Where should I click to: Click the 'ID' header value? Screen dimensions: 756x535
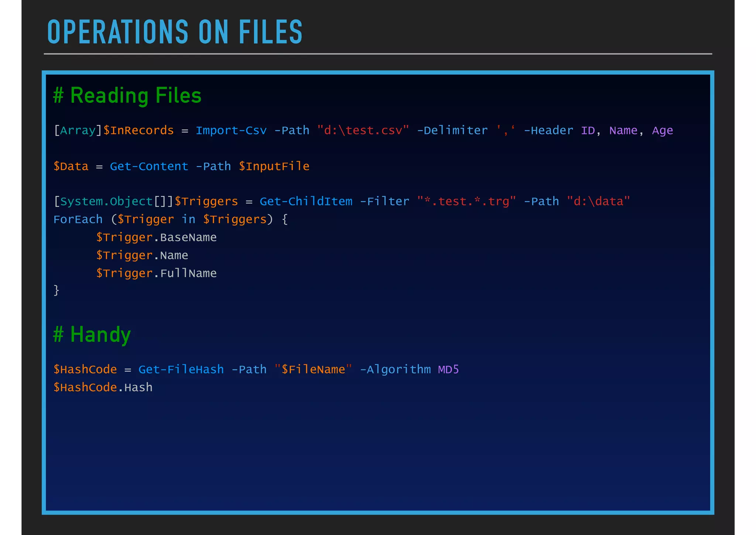pyautogui.click(x=588, y=130)
